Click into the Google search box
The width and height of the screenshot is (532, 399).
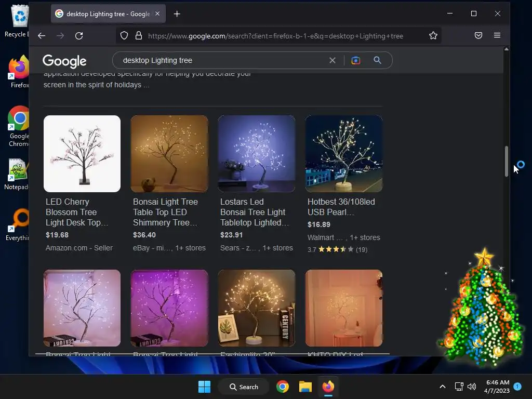click(x=224, y=60)
